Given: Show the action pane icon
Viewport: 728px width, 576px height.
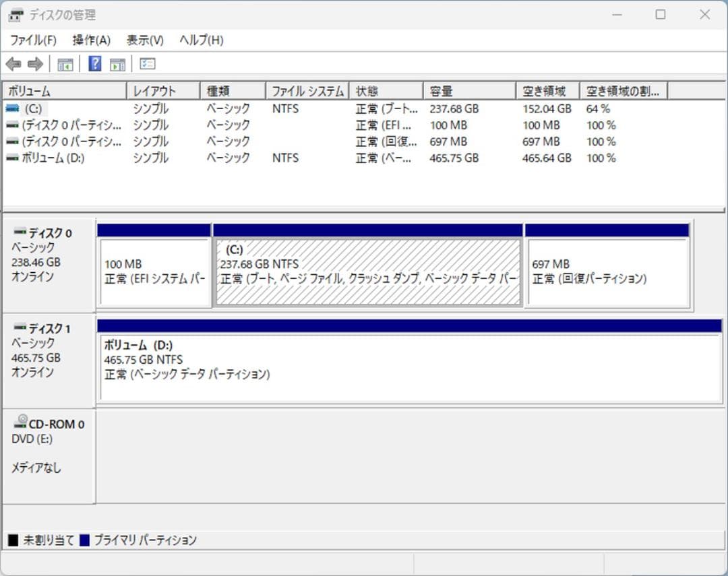Looking at the screenshot, I should point(117,63).
